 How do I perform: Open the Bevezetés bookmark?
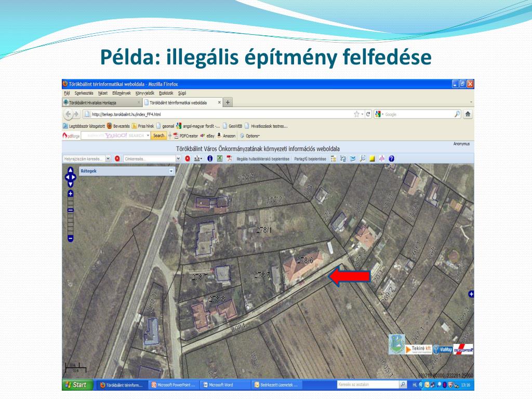[x=118, y=126]
